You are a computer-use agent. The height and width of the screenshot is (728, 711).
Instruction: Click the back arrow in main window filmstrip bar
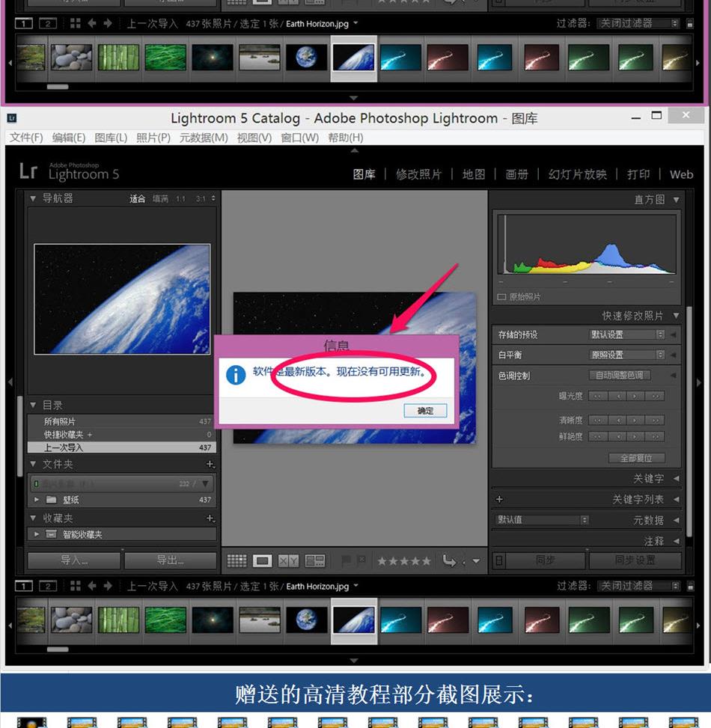pyautogui.click(x=92, y=586)
